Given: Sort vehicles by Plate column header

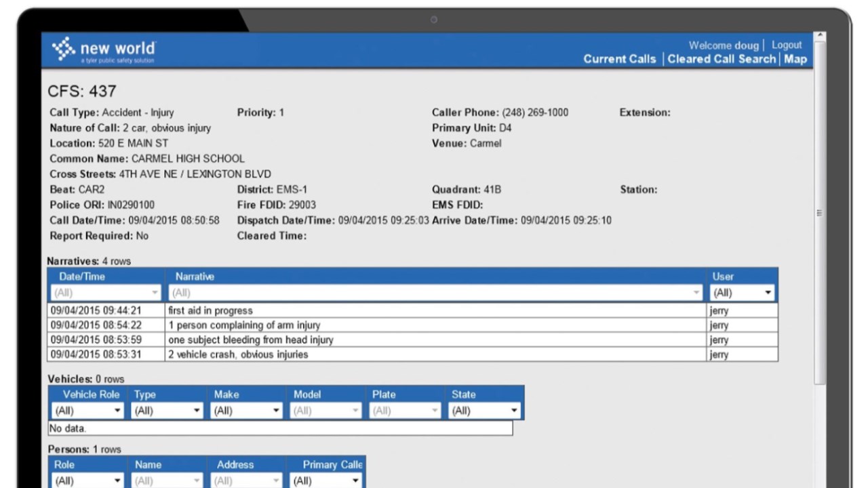Looking at the screenshot, I should point(384,394).
